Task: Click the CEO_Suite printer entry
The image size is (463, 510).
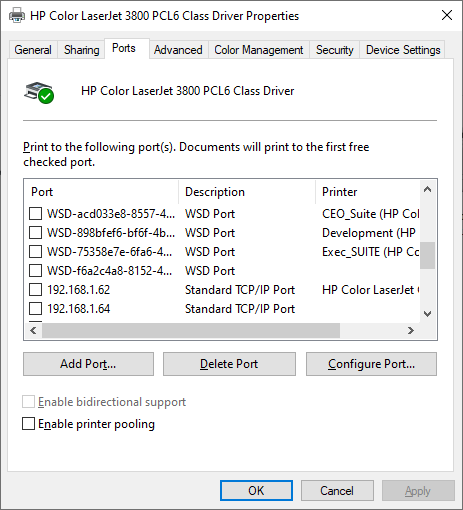Action: pos(371,214)
